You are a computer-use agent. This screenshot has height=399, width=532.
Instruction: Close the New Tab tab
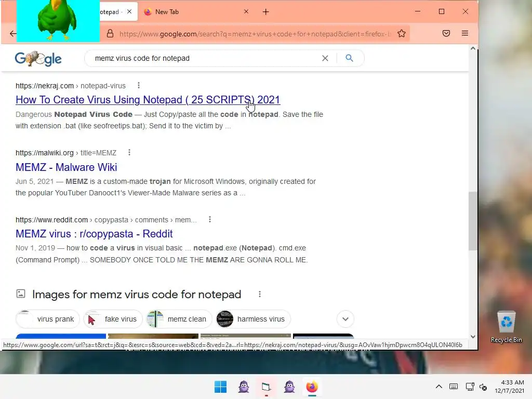coord(246,12)
